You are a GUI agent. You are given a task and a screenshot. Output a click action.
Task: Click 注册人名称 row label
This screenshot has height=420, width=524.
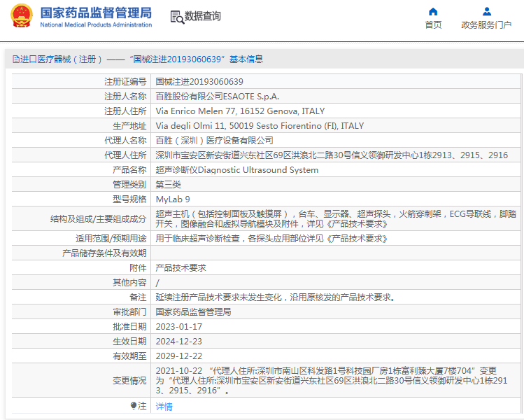tap(125, 97)
